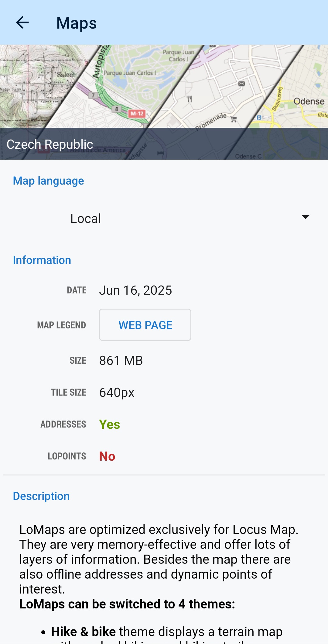This screenshot has height=644, width=328.
Task: Select the Local language combo box
Action: (164, 218)
